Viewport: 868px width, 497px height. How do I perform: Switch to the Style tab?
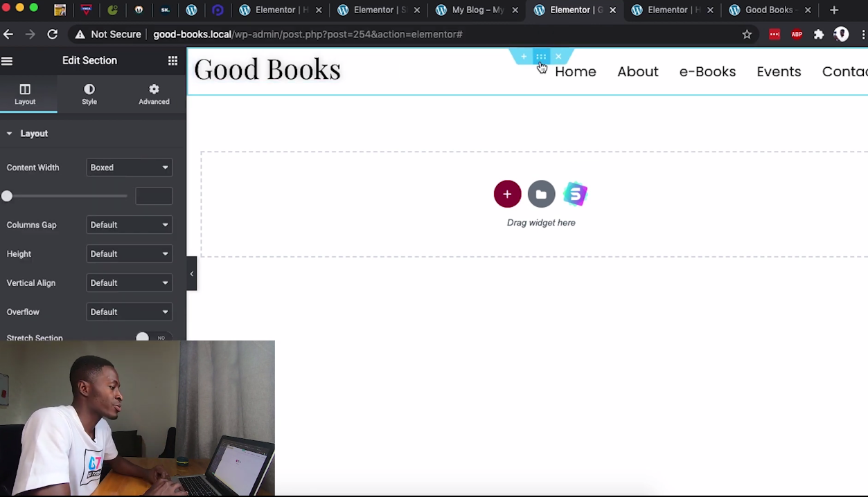point(89,94)
